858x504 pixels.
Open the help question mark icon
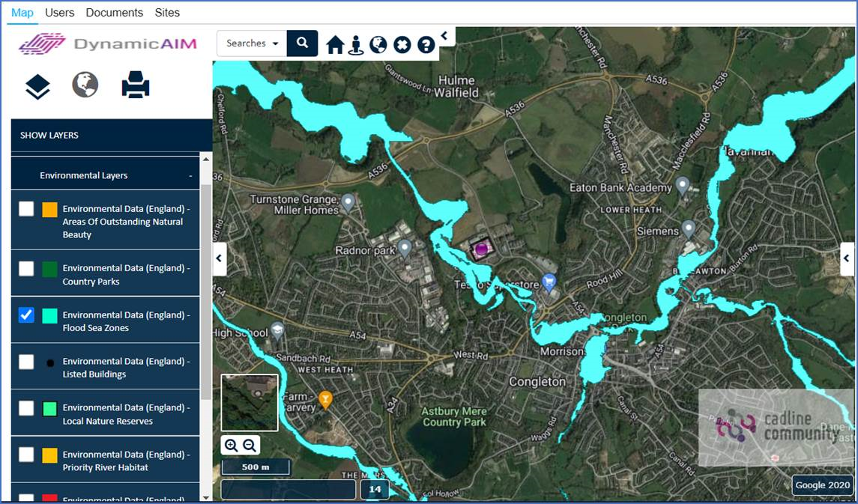(x=426, y=45)
